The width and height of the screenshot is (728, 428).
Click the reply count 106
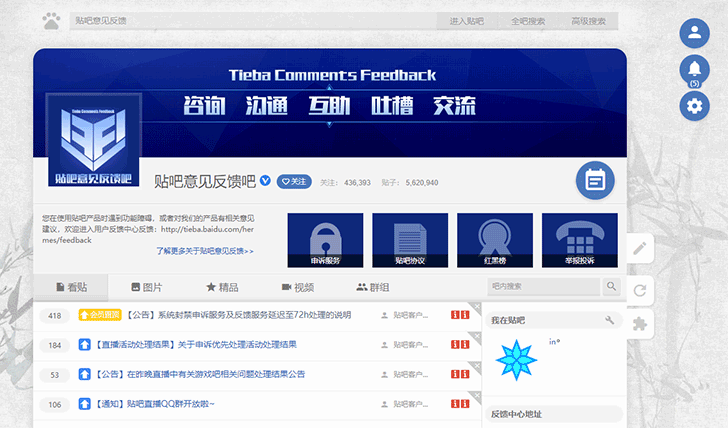pos(54,405)
